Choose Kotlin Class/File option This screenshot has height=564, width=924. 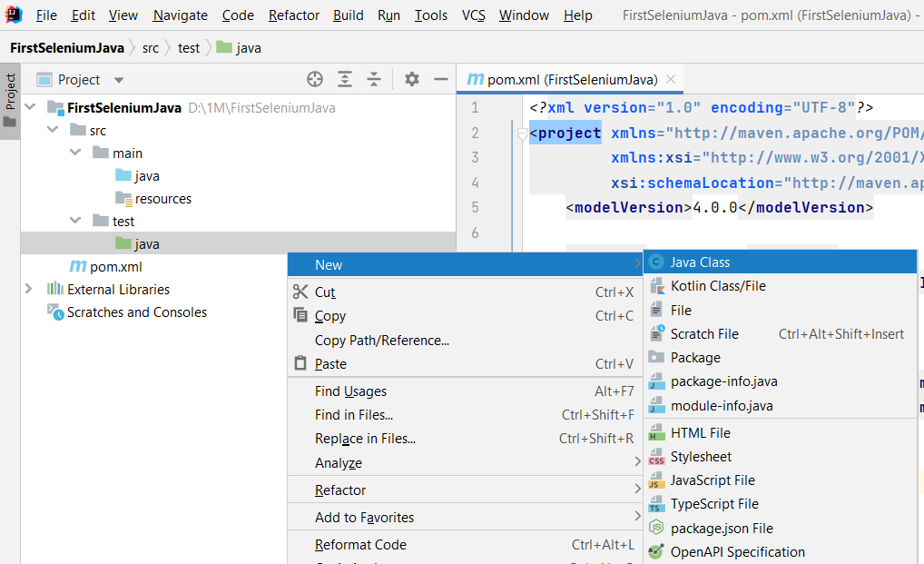718,286
